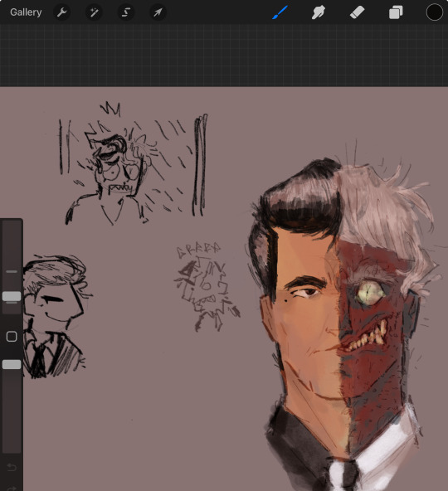The width and height of the screenshot is (448, 491).
Task: Open the Layers panel
Action: point(396,12)
